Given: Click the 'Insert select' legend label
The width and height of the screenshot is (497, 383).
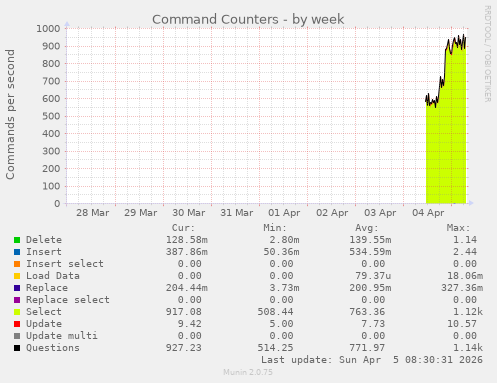Looking at the screenshot, I should 65,264.
